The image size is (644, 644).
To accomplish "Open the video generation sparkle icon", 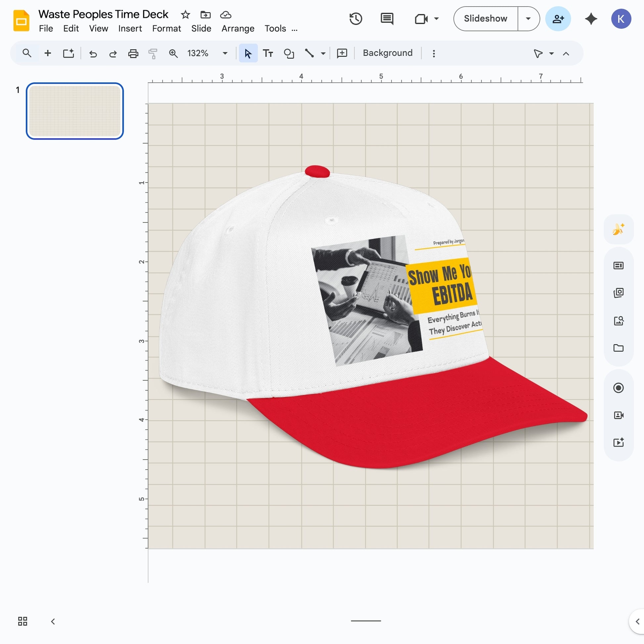I will pos(618,442).
